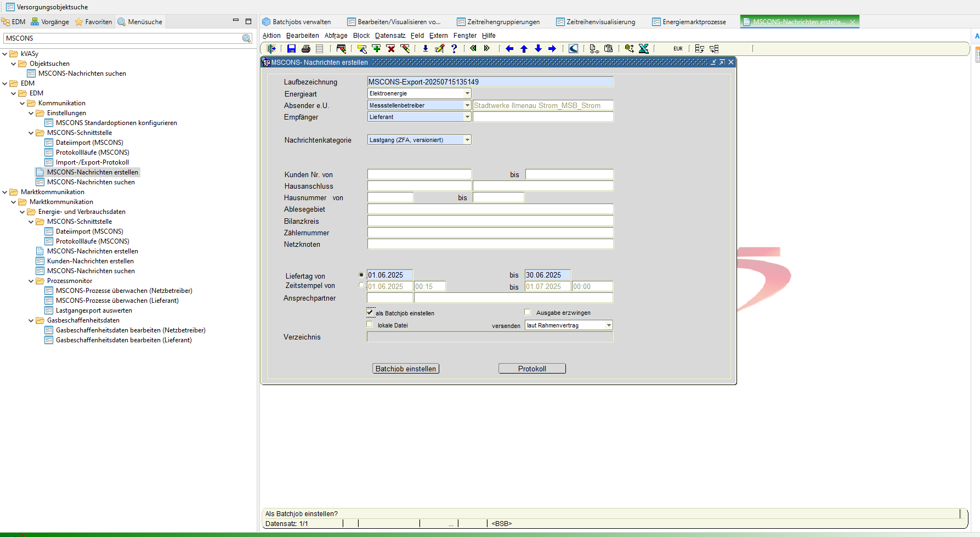Click the blue question mark help icon
The width and height of the screenshot is (980, 537).
coord(454,49)
